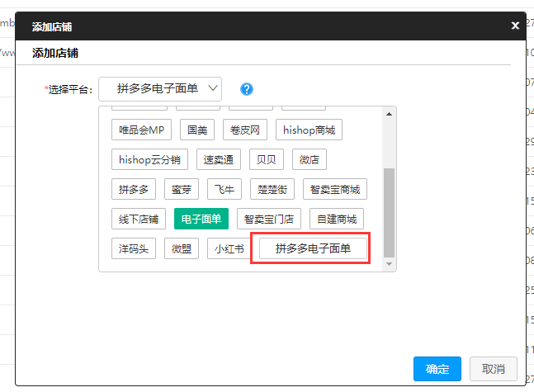The height and width of the screenshot is (392, 534).
Task: Choose the 楚楚街 platform option
Action: 272,189
